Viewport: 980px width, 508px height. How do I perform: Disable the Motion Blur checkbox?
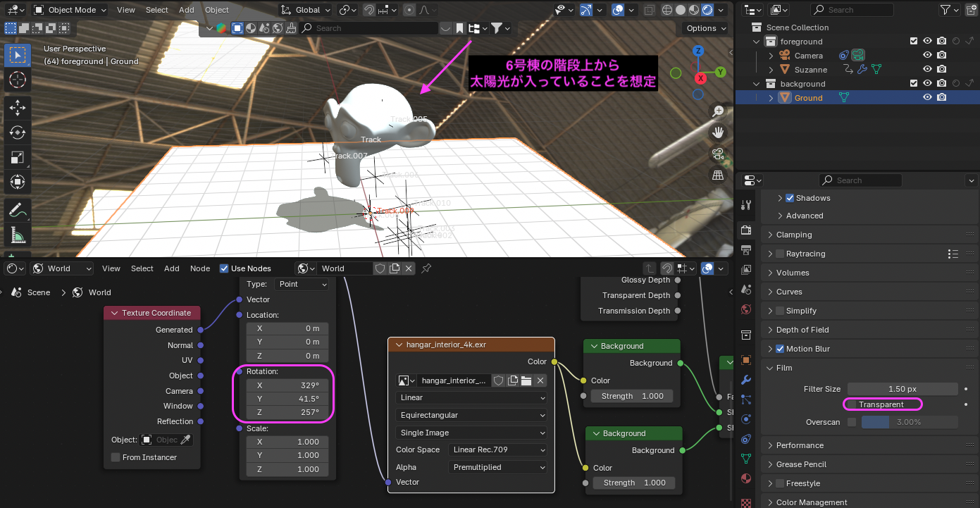(x=780, y=349)
